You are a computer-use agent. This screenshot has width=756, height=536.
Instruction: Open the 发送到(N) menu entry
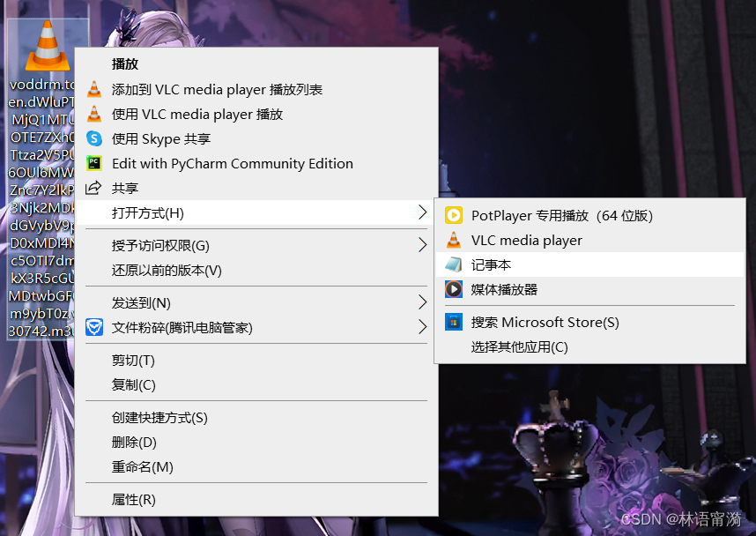pyautogui.click(x=257, y=303)
